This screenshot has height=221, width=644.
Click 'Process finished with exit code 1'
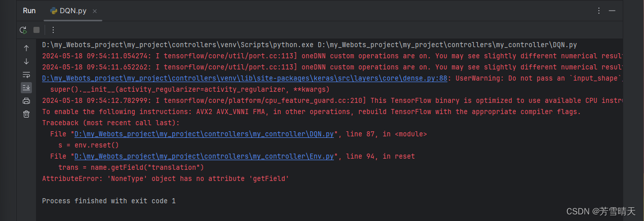click(x=109, y=201)
